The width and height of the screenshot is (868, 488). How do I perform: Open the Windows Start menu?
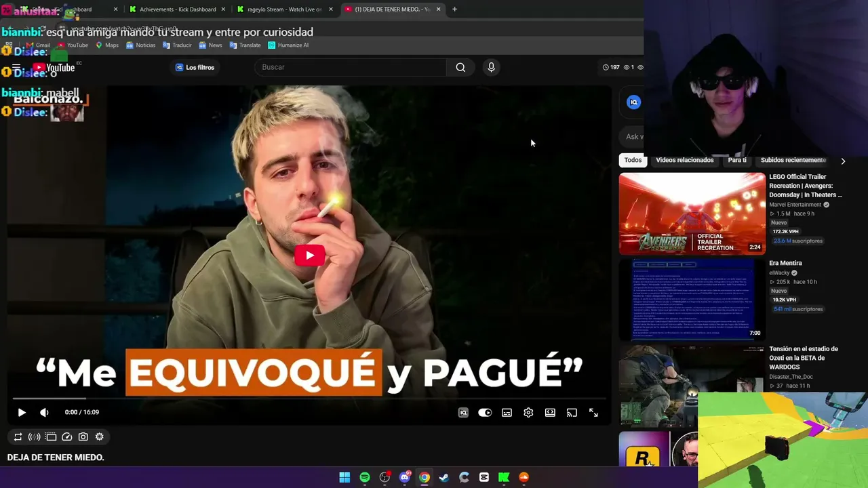344,477
